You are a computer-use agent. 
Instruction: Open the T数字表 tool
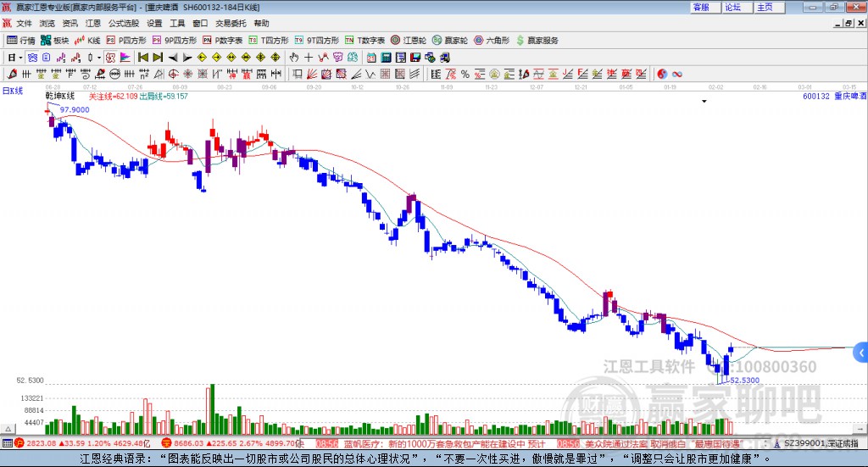tap(364, 41)
